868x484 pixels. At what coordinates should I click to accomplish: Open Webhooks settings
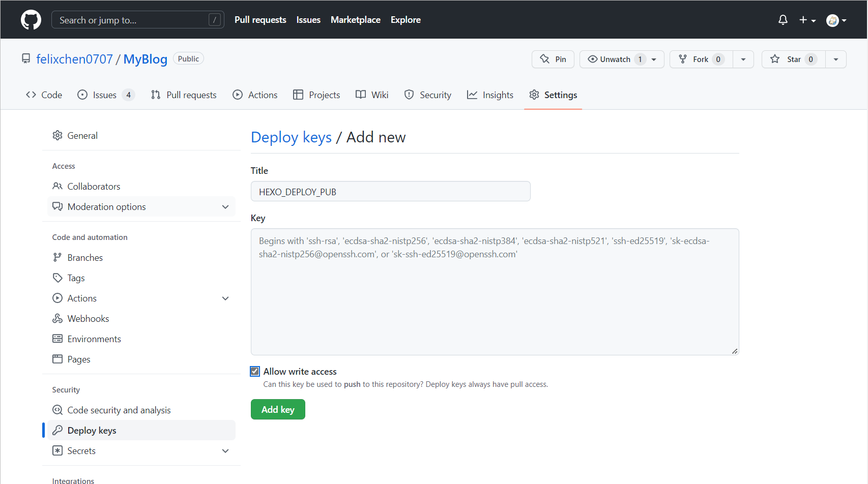[x=141, y=319]
